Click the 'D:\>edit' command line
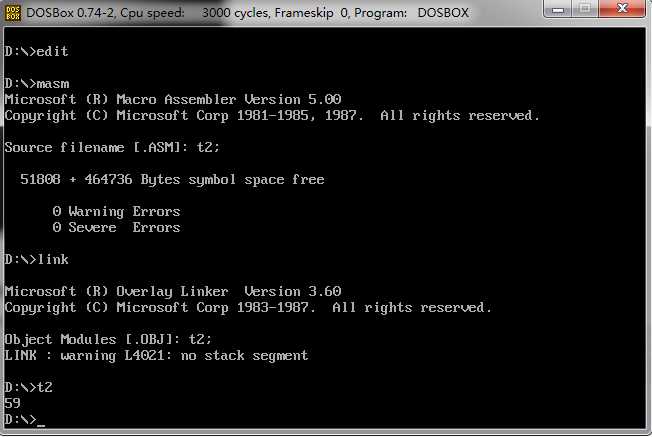Screen dimensions: 652x437 [36, 52]
